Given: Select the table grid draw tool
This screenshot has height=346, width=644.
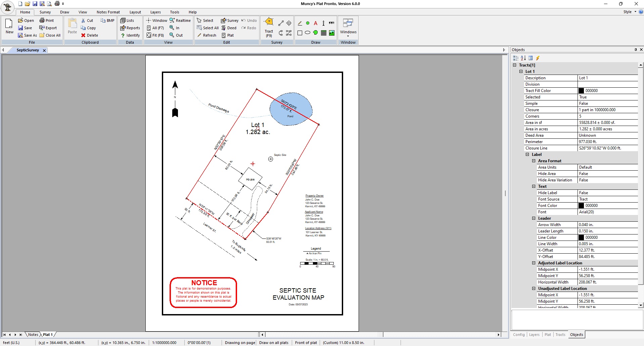Looking at the screenshot, I should pos(324,33).
